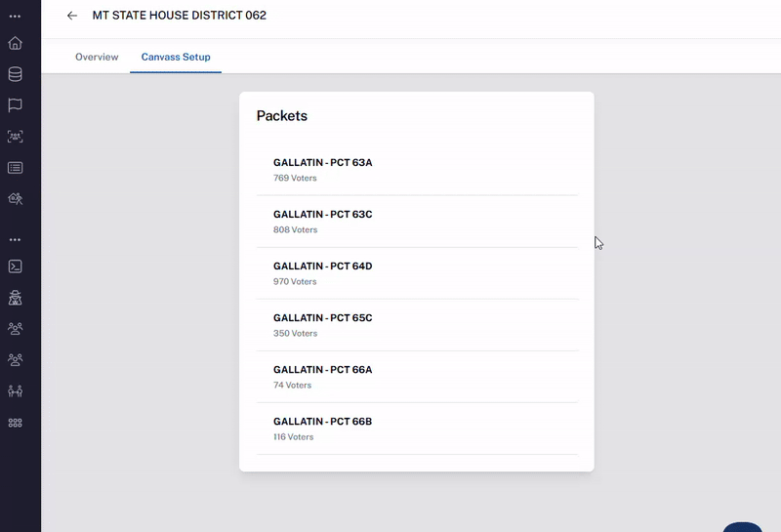This screenshot has width=781, height=532.
Task: Select the Canvass Setup tab
Action: click(x=176, y=57)
